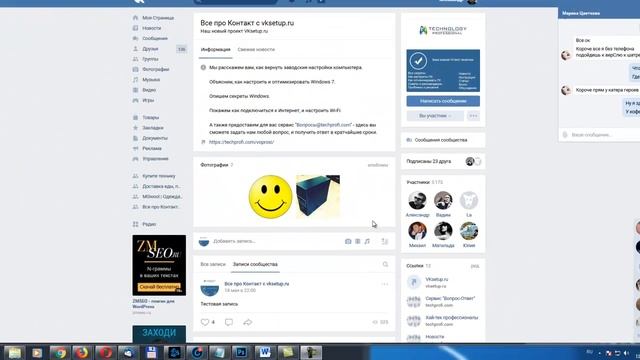Open the post options three-dots menu
The image size is (640, 360).
click(x=384, y=284)
